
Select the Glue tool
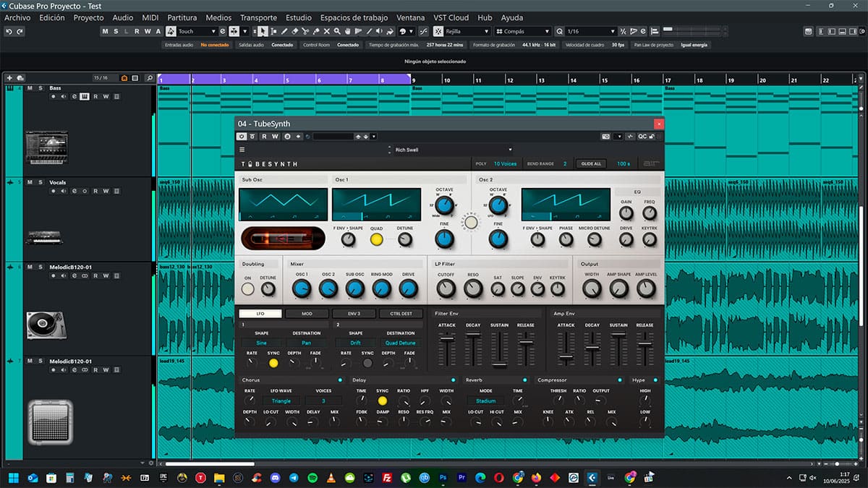(316, 32)
